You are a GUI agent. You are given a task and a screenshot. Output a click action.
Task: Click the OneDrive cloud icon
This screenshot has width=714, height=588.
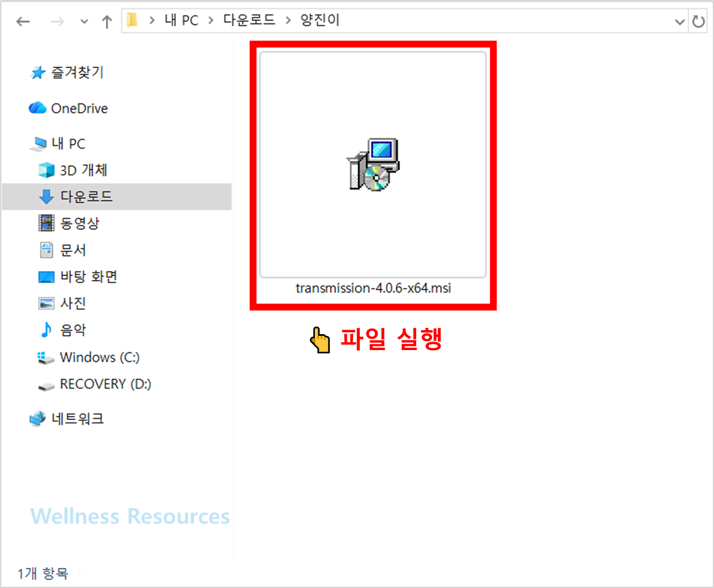click(38, 108)
